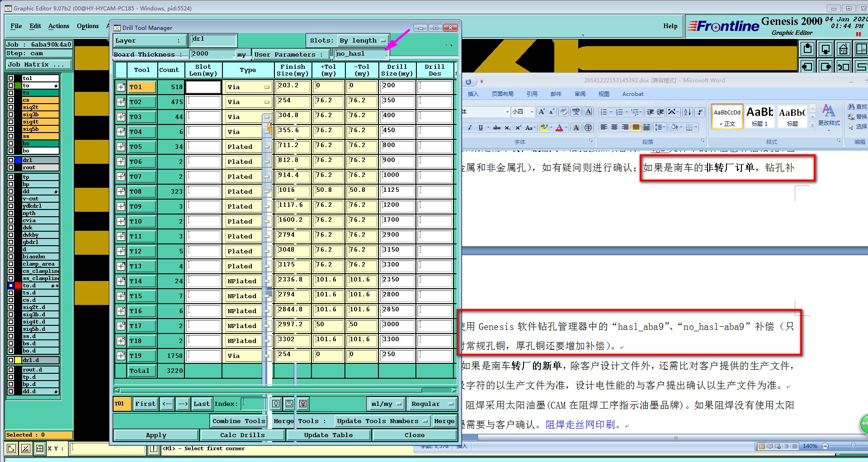Image resolution: width=868 pixels, height=462 pixels.
Task: Click the home view icon in Graphic Editor
Action: coord(843,48)
